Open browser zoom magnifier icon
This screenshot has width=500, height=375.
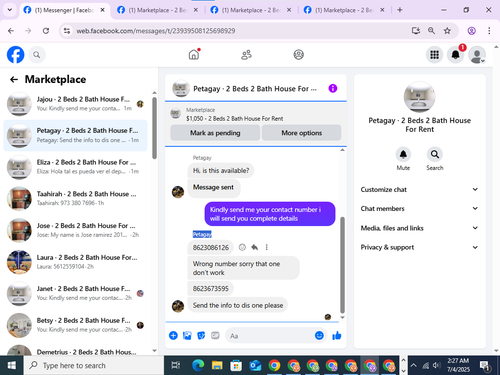click(x=431, y=31)
